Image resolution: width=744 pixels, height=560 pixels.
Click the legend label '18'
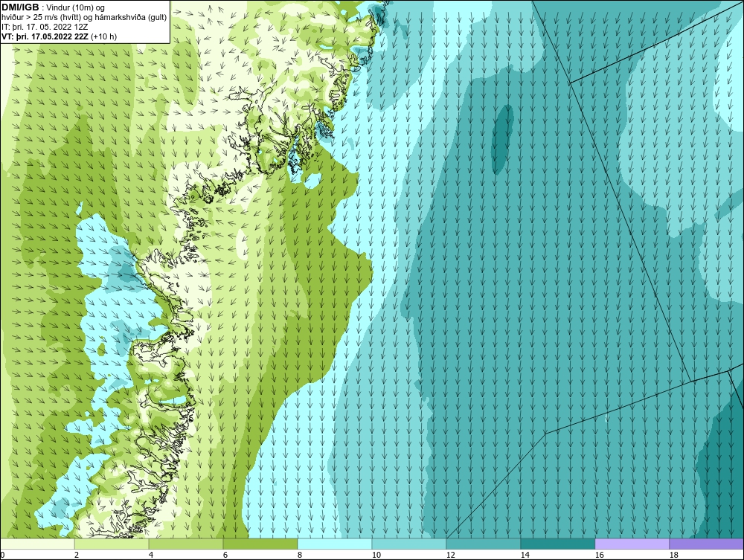(674, 555)
